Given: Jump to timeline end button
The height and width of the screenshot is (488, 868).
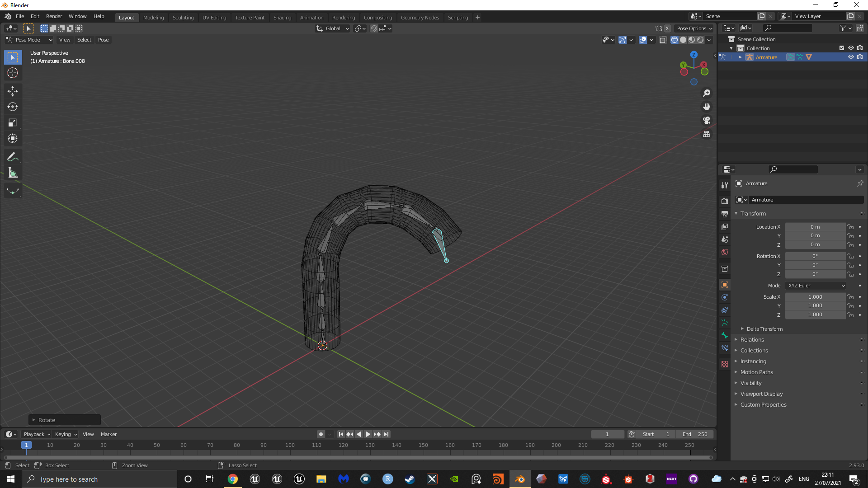Looking at the screenshot, I should 386,434.
